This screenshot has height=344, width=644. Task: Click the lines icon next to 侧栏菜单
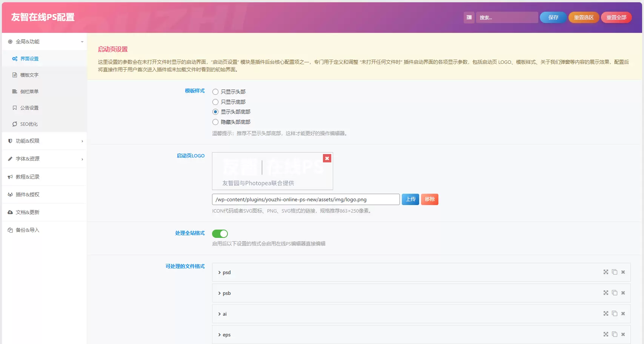pyautogui.click(x=15, y=91)
